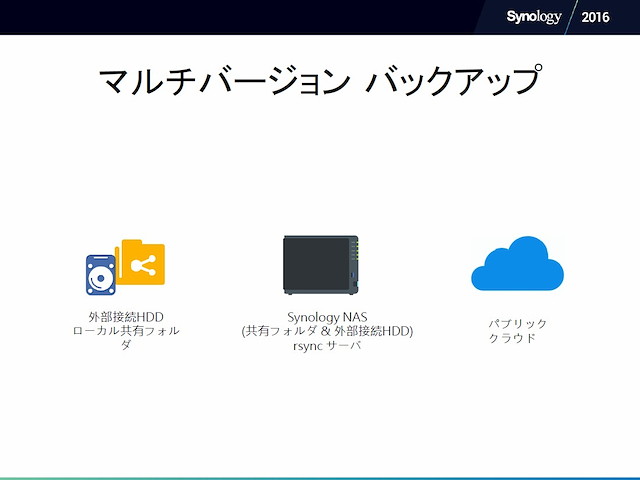
Task: Click the ローカル共有フォルダ caption text
Action: [x=126, y=337]
